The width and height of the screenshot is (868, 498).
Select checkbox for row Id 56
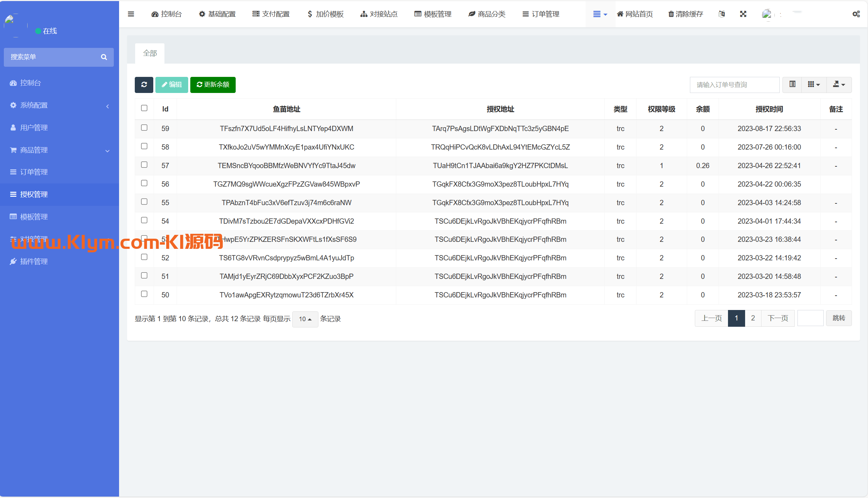[x=144, y=183]
